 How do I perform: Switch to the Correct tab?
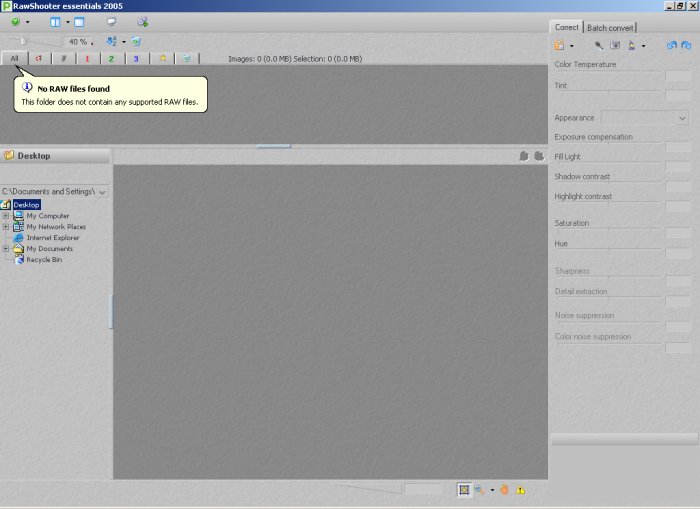tap(567, 27)
